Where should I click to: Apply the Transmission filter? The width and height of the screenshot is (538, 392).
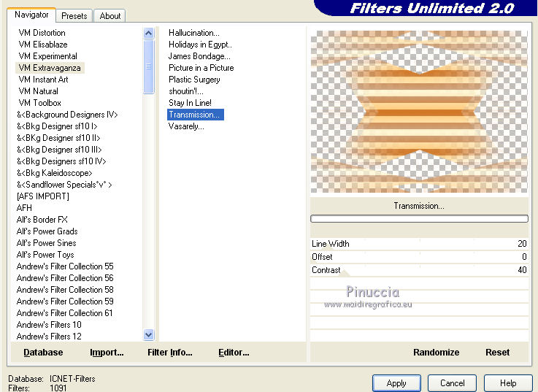coord(396,383)
